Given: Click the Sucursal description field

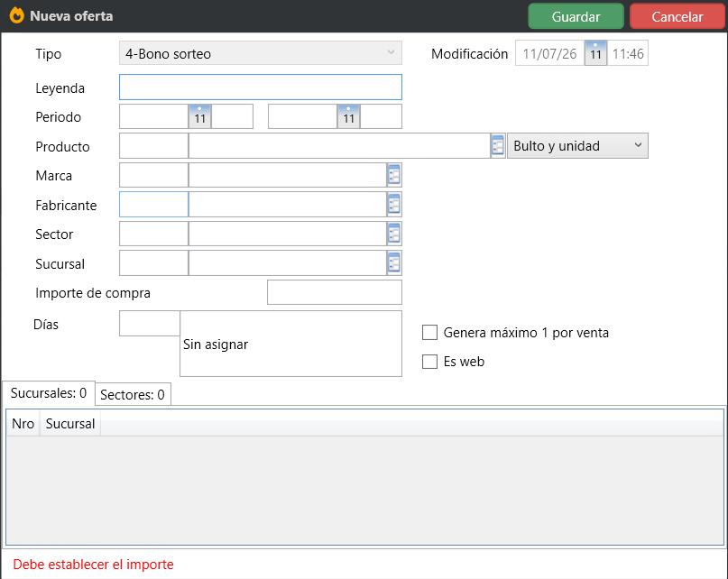Looking at the screenshot, I should tap(288, 263).
